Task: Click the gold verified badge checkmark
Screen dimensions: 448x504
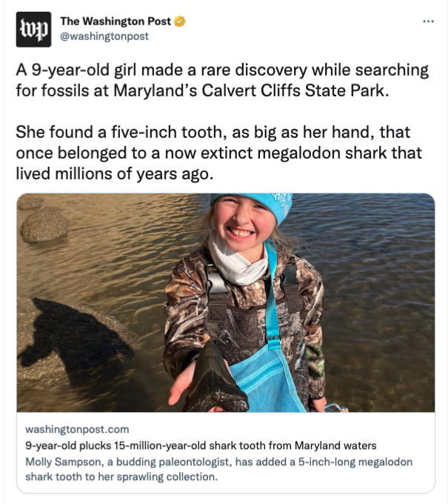Action: [180, 21]
